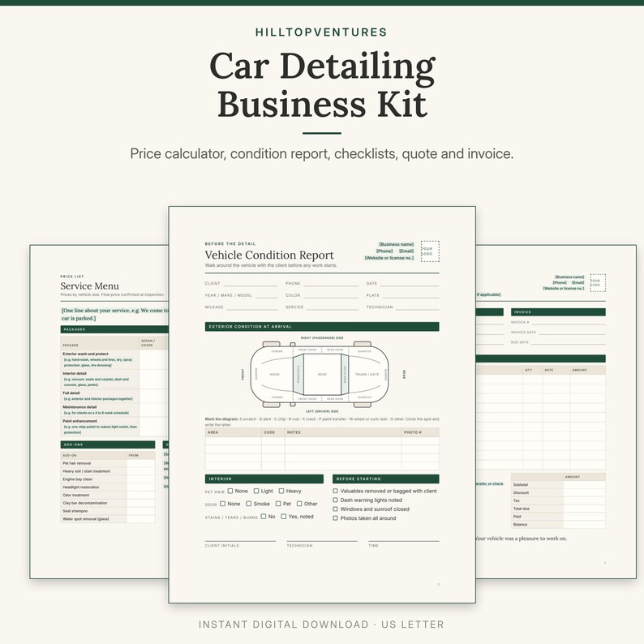Click the Technician signature line beside Client Initials
The image size is (644, 644).
click(x=322, y=541)
